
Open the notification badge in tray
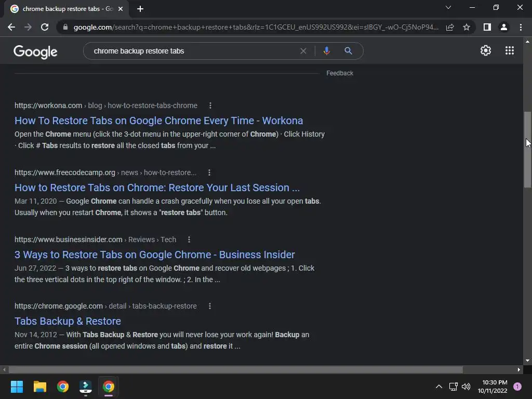pyautogui.click(x=517, y=387)
